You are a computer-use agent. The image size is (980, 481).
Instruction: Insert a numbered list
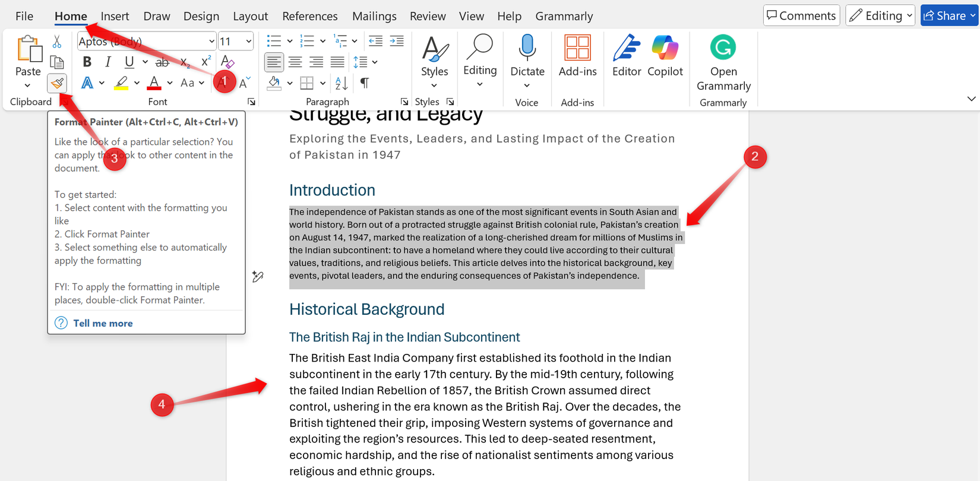307,41
